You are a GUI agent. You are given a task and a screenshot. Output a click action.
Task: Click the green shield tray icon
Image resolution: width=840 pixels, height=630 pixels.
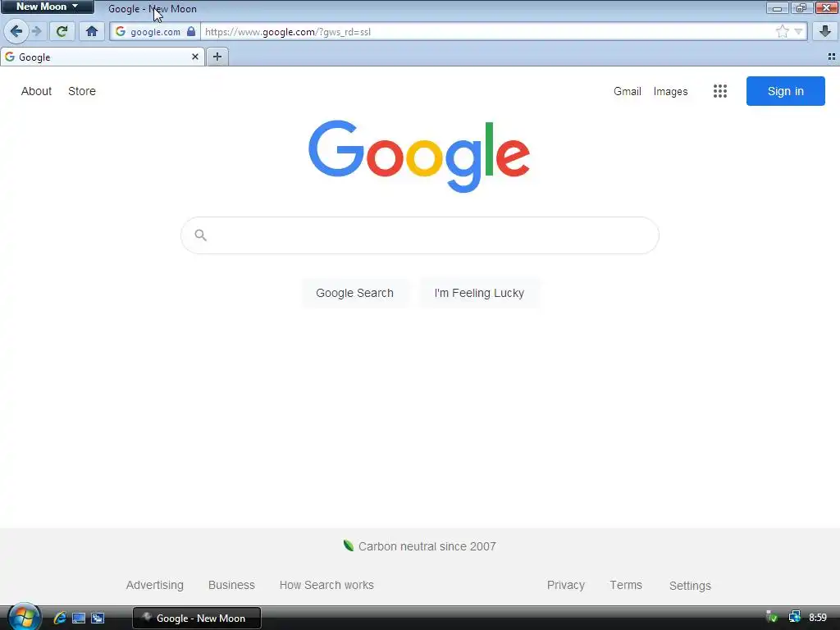pos(772,618)
